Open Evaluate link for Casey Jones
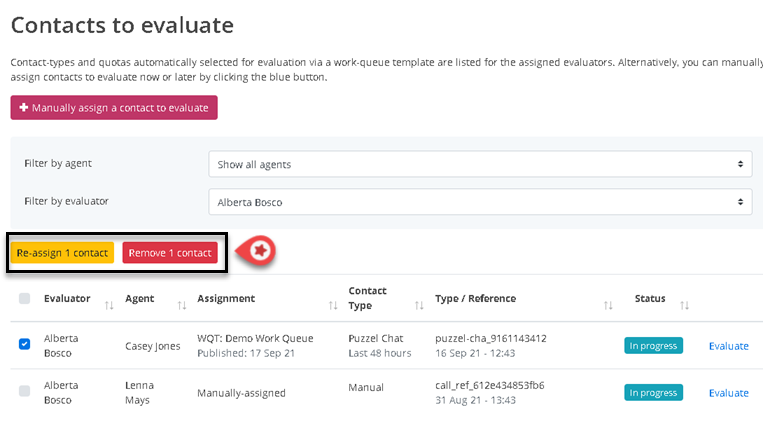Image resolution: width=763 pixels, height=426 pixels. 728,346
